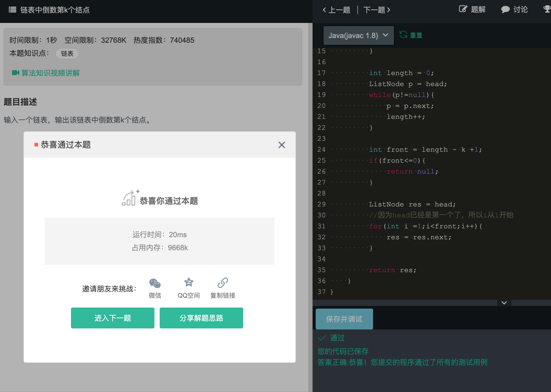
Task: Open the problem list menu icon
Action: pyautogui.click(x=12, y=10)
